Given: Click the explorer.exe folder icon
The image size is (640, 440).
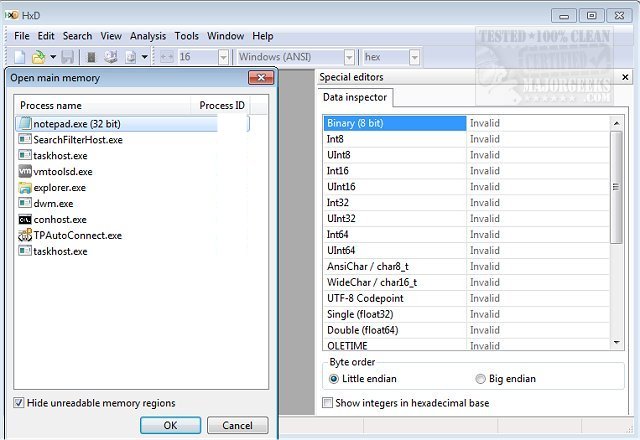Looking at the screenshot, I should pyautogui.click(x=25, y=187).
